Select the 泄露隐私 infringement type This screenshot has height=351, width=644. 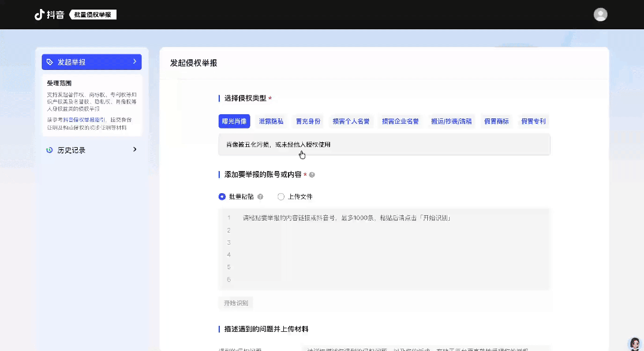271,121
